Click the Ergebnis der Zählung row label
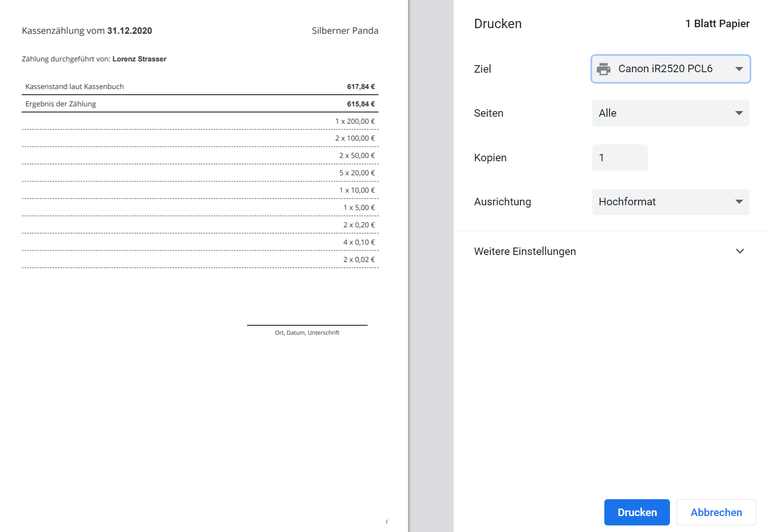 (x=60, y=104)
